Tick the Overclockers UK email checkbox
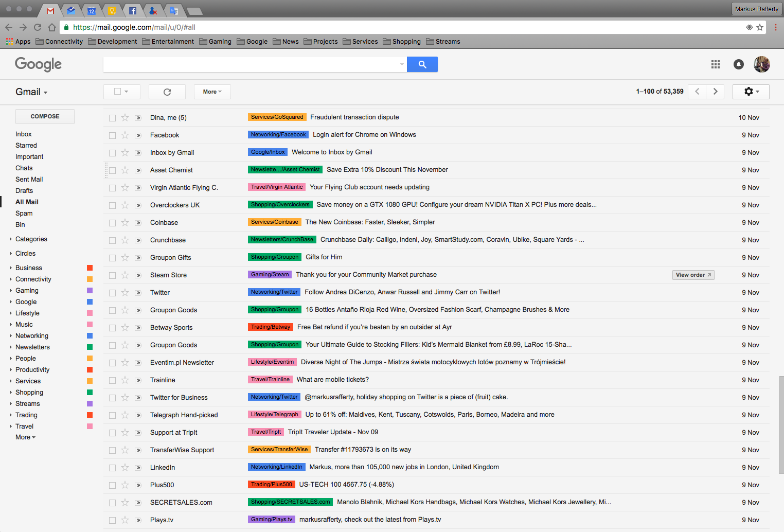This screenshot has height=532, width=784. [112, 205]
